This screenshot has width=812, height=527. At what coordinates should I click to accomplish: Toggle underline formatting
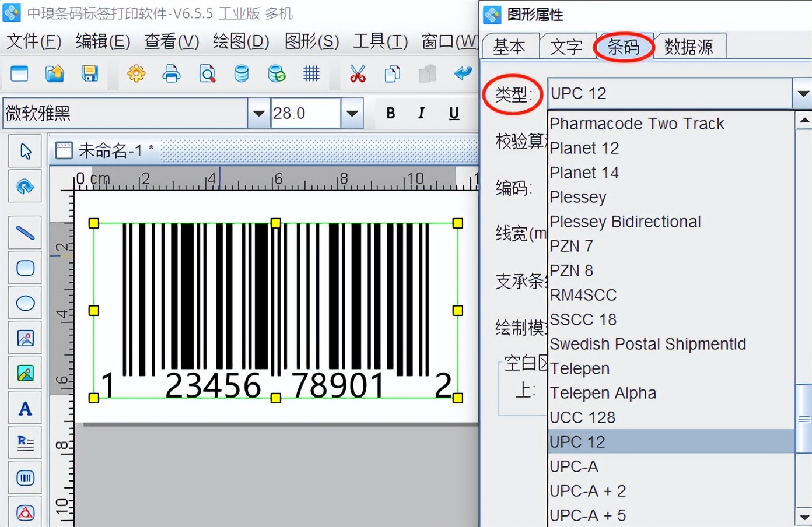click(x=454, y=113)
